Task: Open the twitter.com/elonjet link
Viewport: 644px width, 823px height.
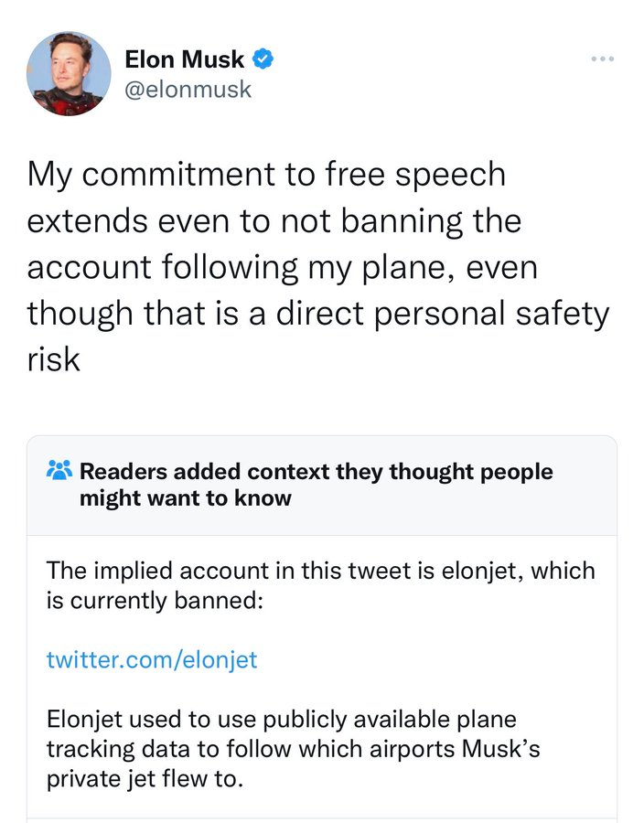Action: pos(152,659)
